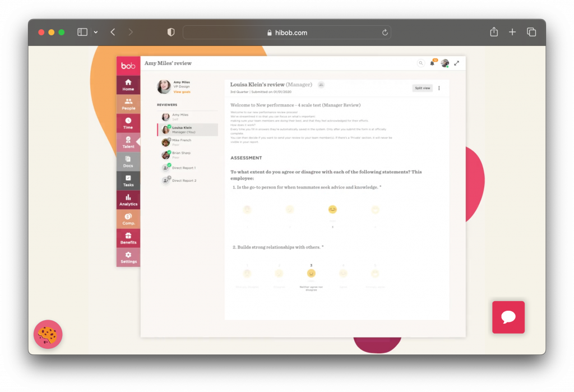Click the hibob.com address bar

click(x=286, y=32)
